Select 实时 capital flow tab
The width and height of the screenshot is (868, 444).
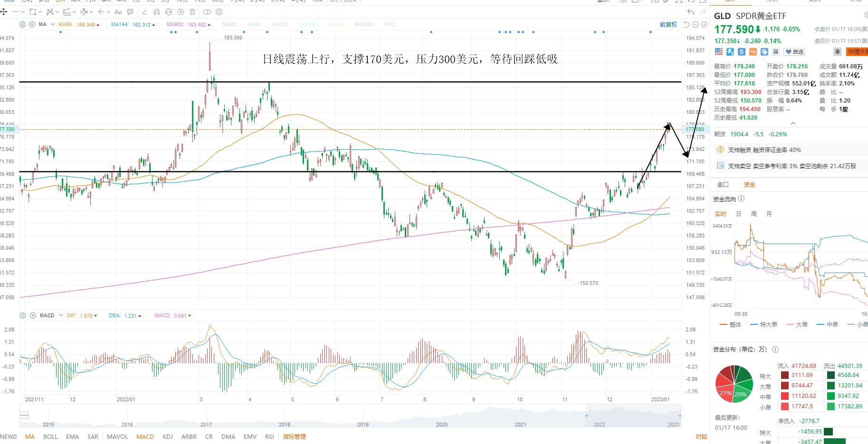(x=721, y=214)
